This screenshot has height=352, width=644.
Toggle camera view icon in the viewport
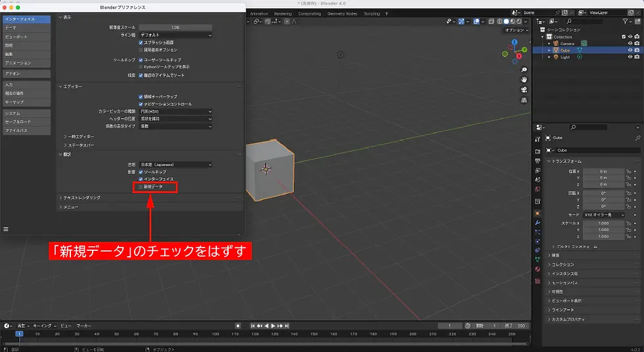pyautogui.click(x=524, y=90)
